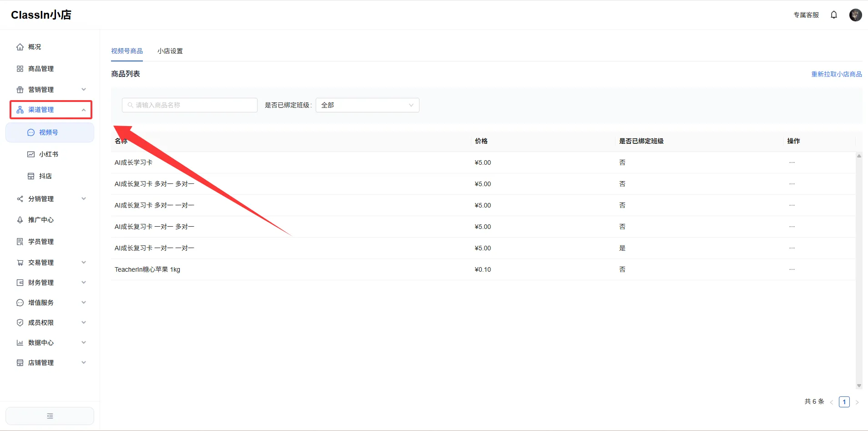Open actions menu for AI成长复习卡 多对一 多对一
Image resolution: width=868 pixels, height=431 pixels.
[792, 184]
